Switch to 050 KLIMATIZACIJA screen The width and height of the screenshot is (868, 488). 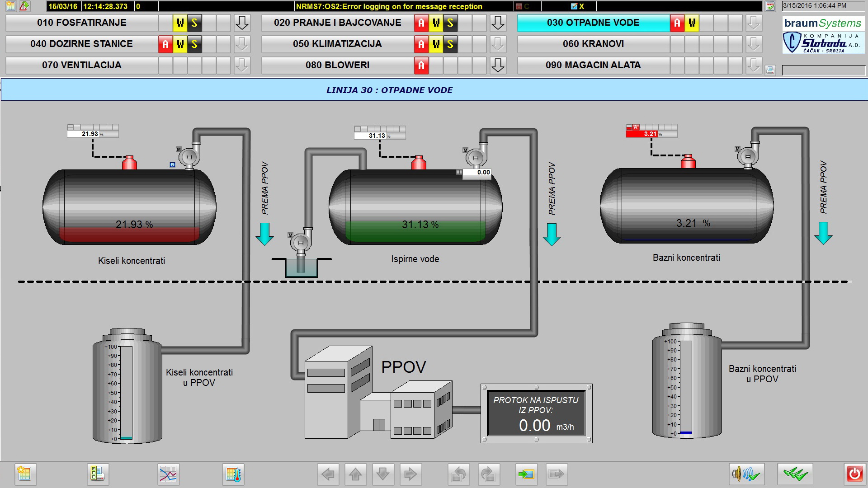[x=337, y=44]
